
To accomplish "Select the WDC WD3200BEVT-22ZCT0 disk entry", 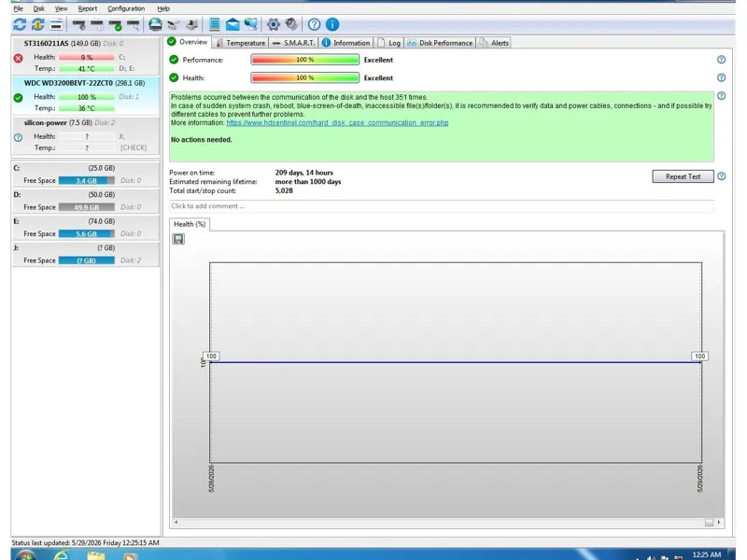I will point(86,96).
